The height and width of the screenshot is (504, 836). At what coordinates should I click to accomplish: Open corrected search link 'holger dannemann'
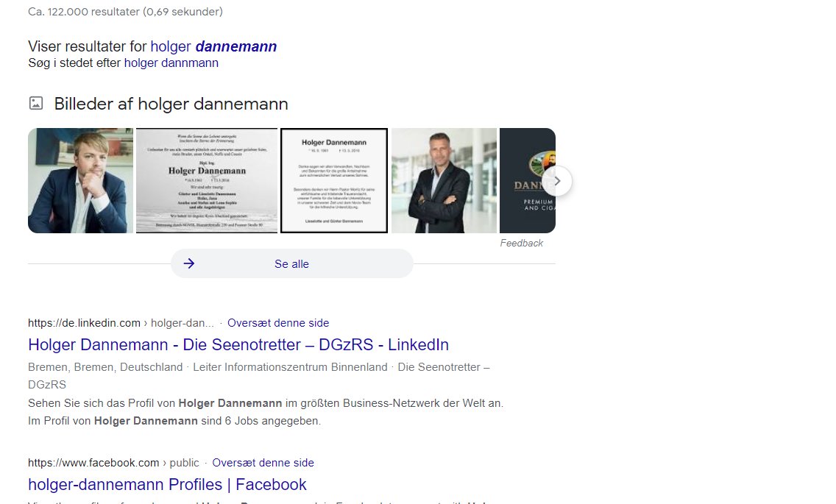[214, 46]
